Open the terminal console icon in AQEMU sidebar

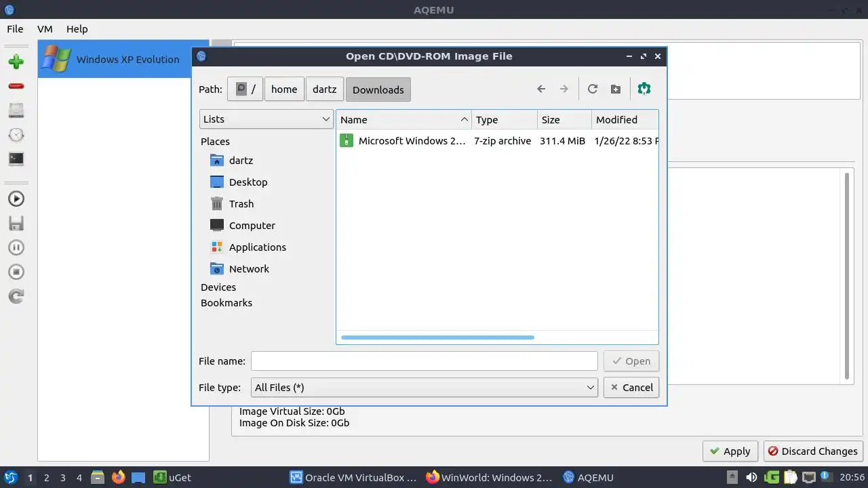coord(16,159)
